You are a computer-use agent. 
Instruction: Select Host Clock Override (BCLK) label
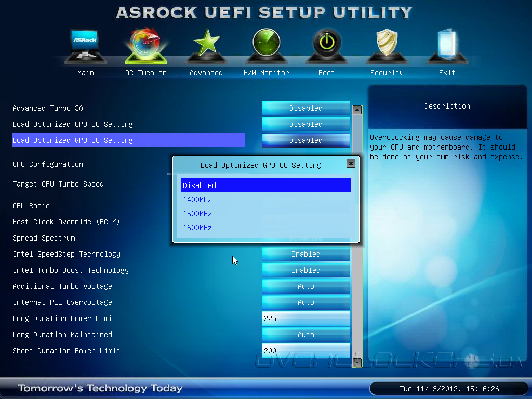(x=66, y=222)
